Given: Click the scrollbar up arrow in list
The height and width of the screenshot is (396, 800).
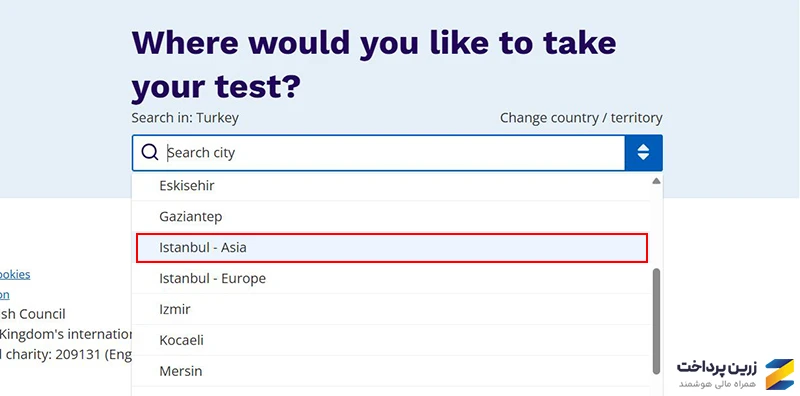Looking at the screenshot, I should coord(656,181).
